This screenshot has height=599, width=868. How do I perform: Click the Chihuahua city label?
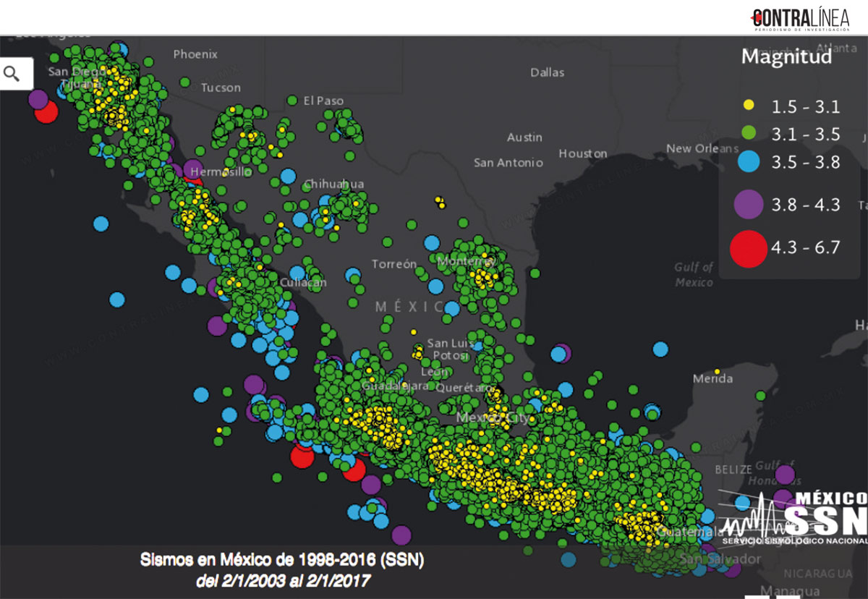334,184
